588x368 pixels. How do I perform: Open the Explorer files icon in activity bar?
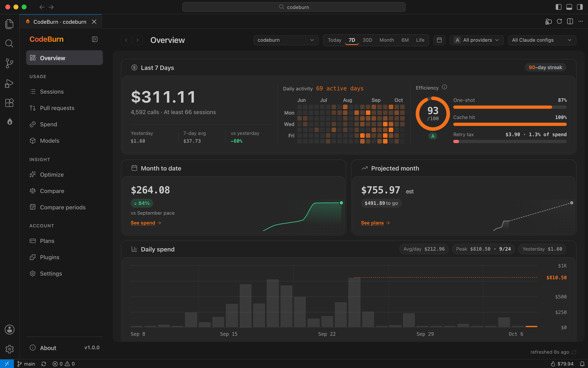click(x=10, y=24)
